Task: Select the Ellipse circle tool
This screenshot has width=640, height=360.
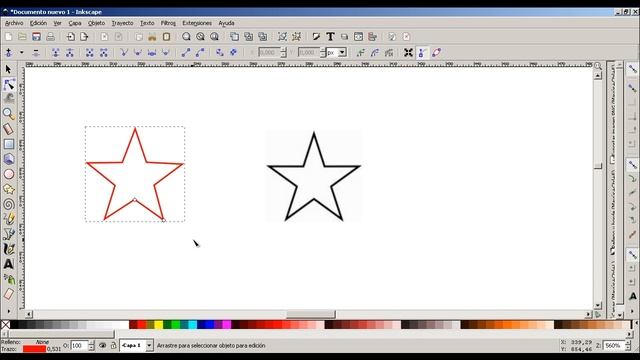Action: [9, 174]
